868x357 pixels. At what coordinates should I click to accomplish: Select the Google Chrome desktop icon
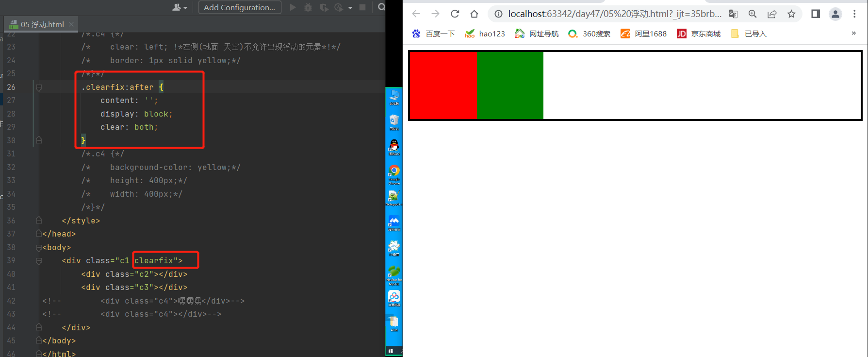[x=394, y=174]
